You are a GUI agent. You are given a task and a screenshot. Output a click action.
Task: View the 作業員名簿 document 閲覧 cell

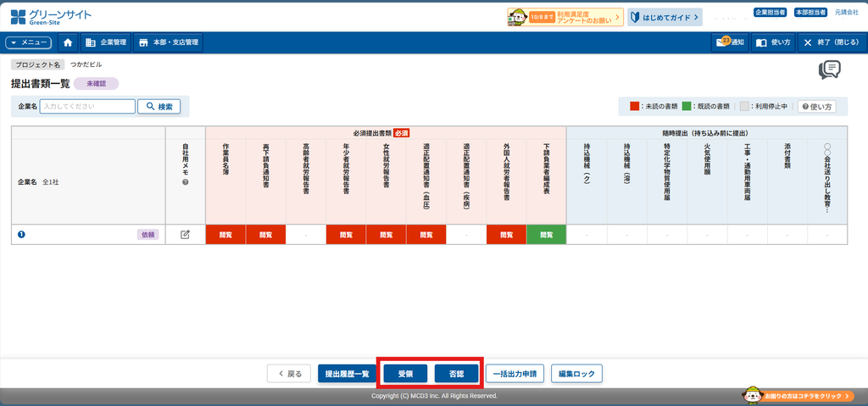pos(225,234)
